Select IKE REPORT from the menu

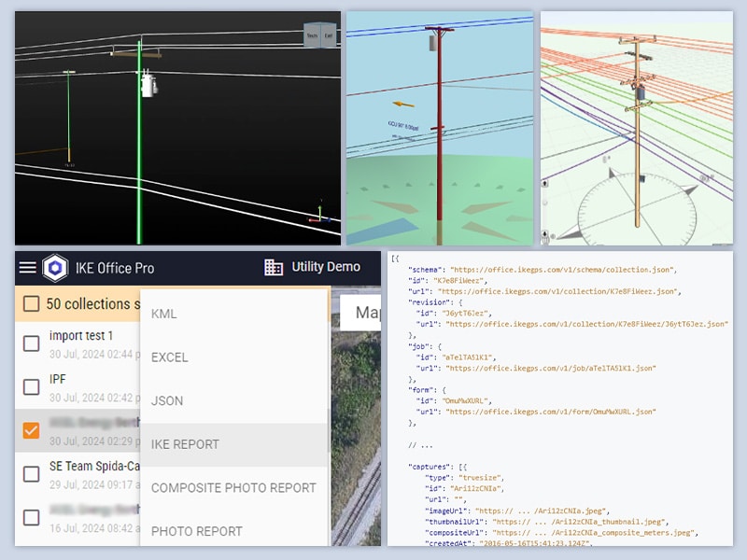[x=185, y=444]
